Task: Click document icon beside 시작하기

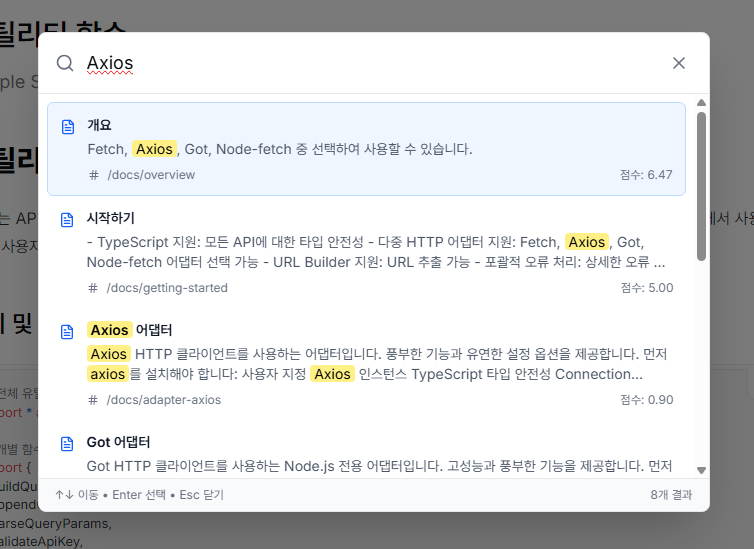Action: 67,220
